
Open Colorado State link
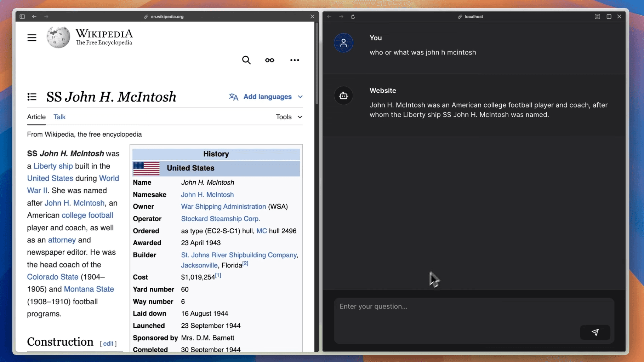(53, 277)
